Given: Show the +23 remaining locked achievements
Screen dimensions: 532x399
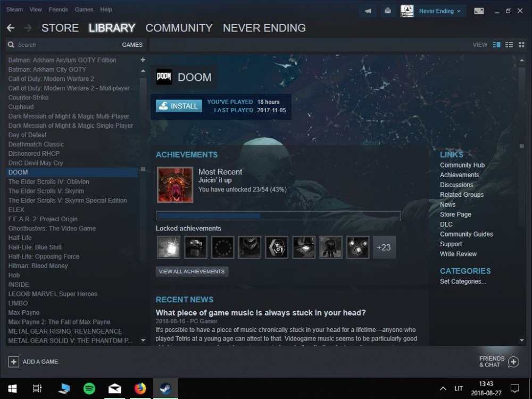Looking at the screenshot, I should pyautogui.click(x=384, y=247).
